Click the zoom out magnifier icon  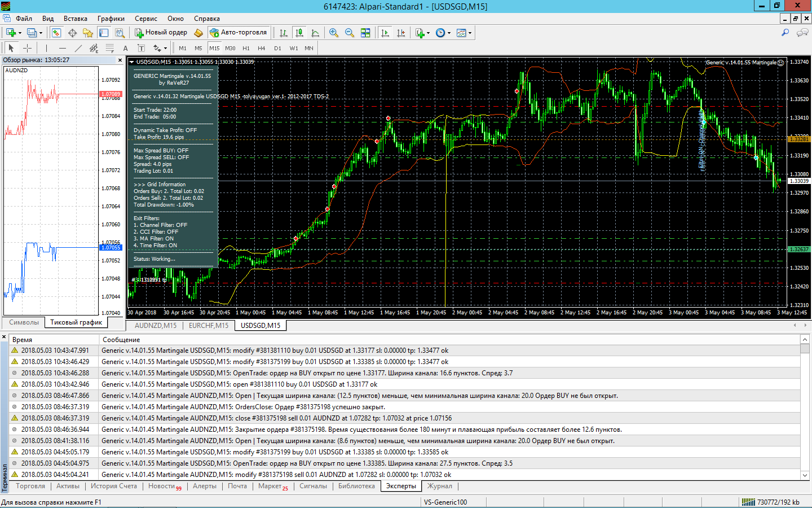click(x=350, y=33)
